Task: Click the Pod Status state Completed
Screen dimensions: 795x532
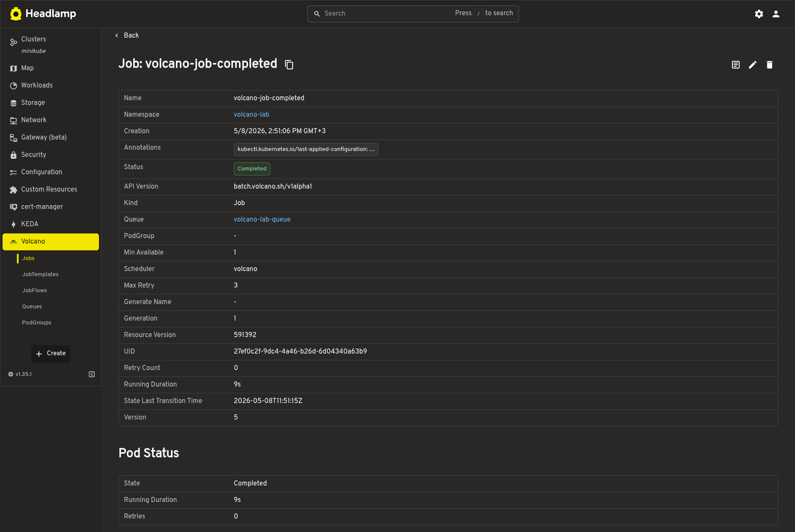Action: [x=250, y=483]
